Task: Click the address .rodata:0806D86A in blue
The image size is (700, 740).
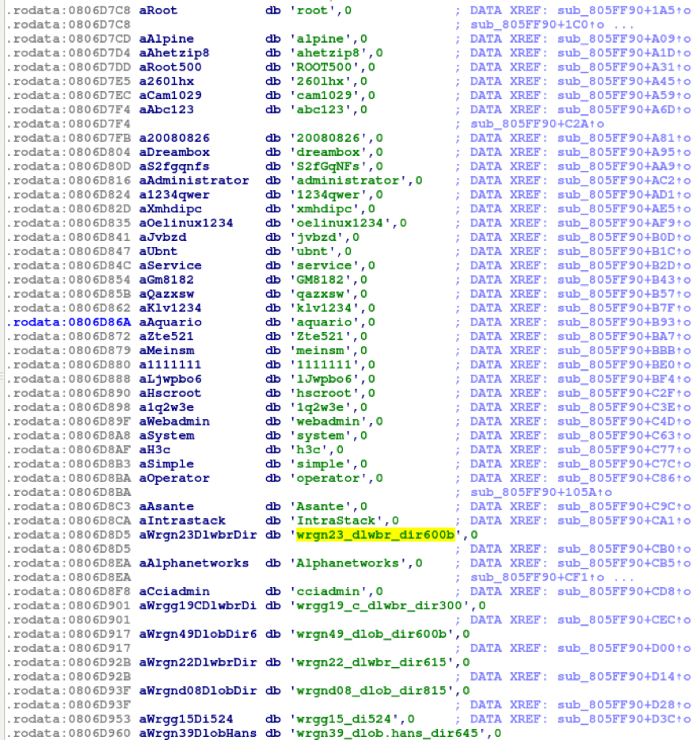Action: 69,322
